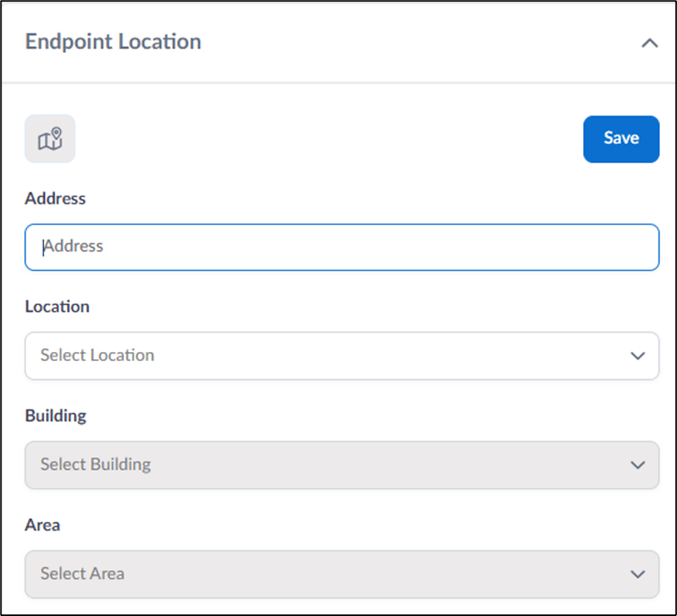This screenshot has height=616, width=677.
Task: Open the Select Area dropdown
Action: point(342,574)
